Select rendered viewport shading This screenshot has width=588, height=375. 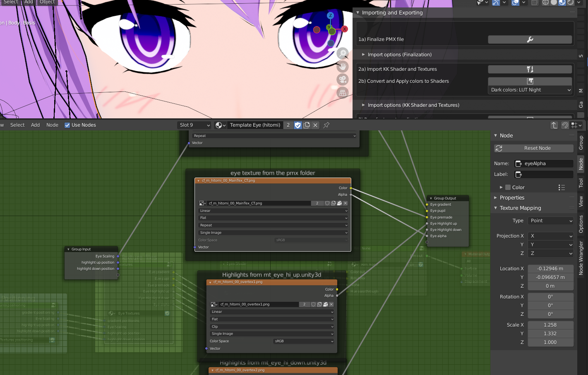click(x=570, y=2)
